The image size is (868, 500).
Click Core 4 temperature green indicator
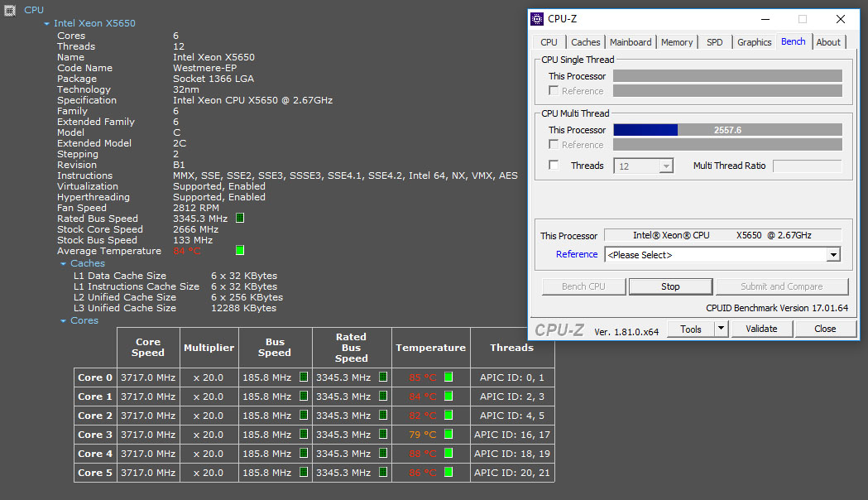448,453
